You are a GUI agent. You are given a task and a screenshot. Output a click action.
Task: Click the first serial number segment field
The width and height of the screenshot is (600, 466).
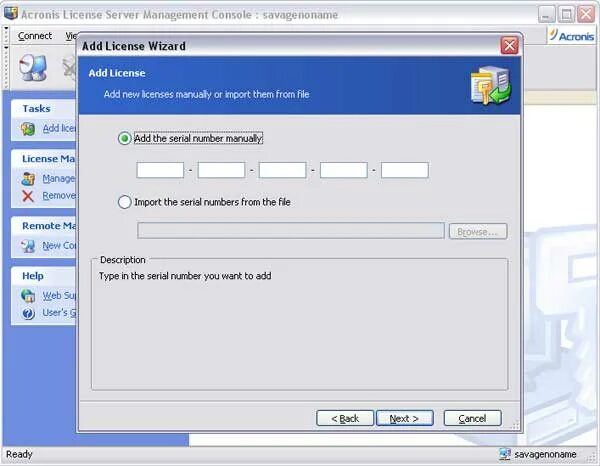pos(160,170)
